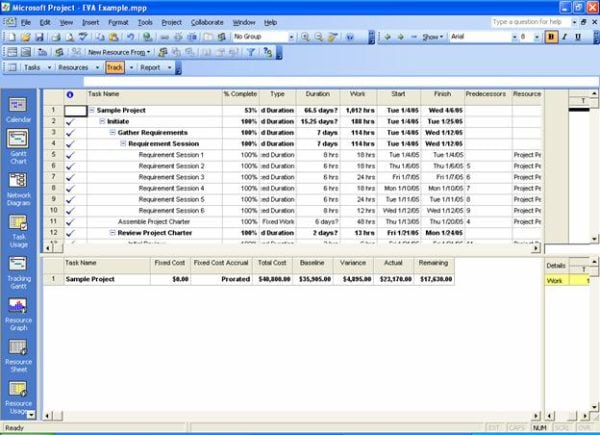Image resolution: width=600 pixels, height=435 pixels.
Task: Collapse the Requirement Session summary task
Action: [123, 143]
